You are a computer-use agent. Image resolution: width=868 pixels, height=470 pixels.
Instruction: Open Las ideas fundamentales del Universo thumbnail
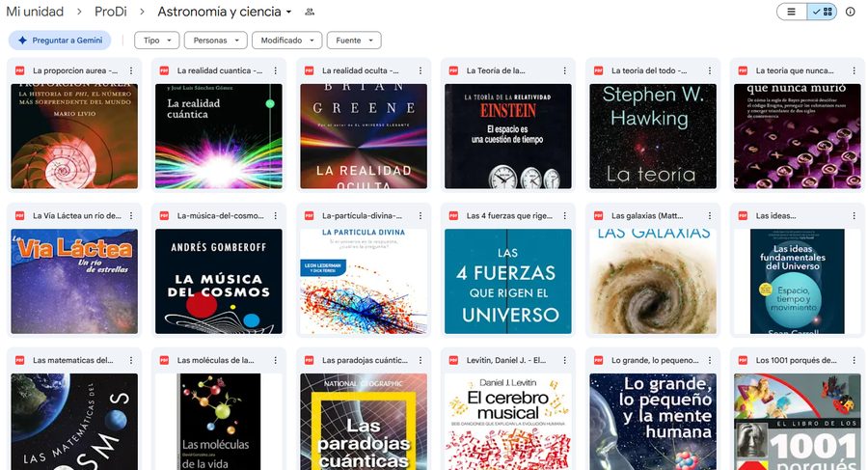[x=798, y=281]
